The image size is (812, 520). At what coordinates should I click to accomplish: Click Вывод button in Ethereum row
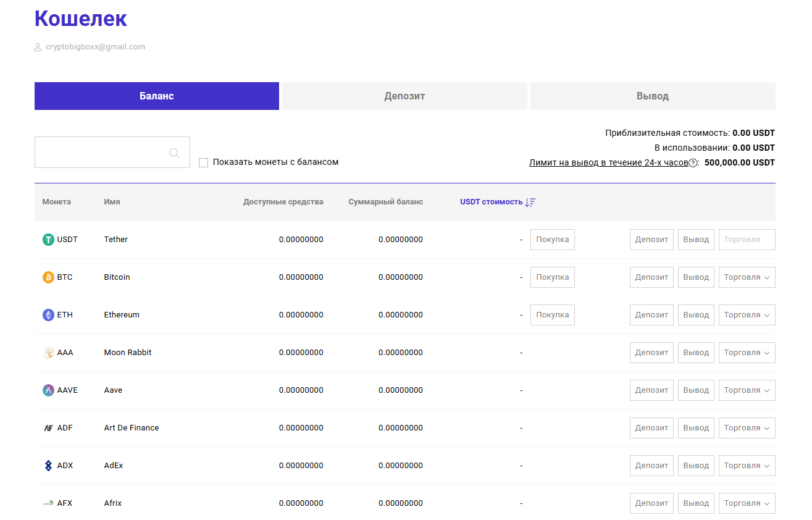[x=696, y=315]
